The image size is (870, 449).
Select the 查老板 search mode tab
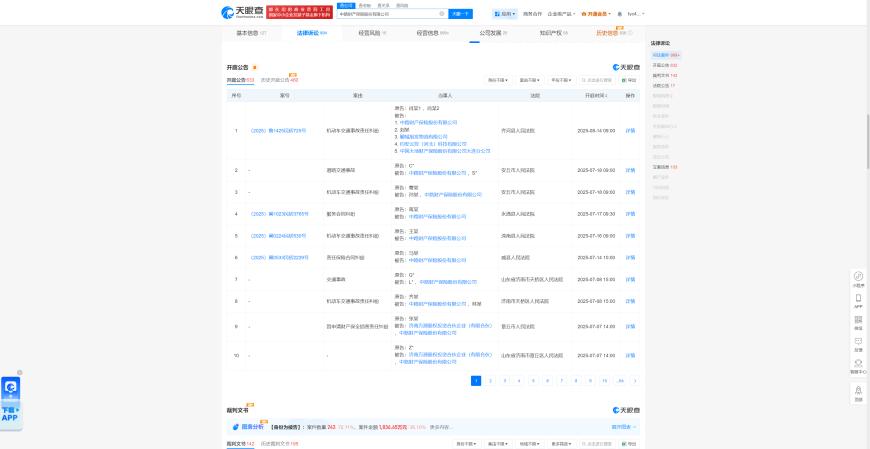pos(364,5)
